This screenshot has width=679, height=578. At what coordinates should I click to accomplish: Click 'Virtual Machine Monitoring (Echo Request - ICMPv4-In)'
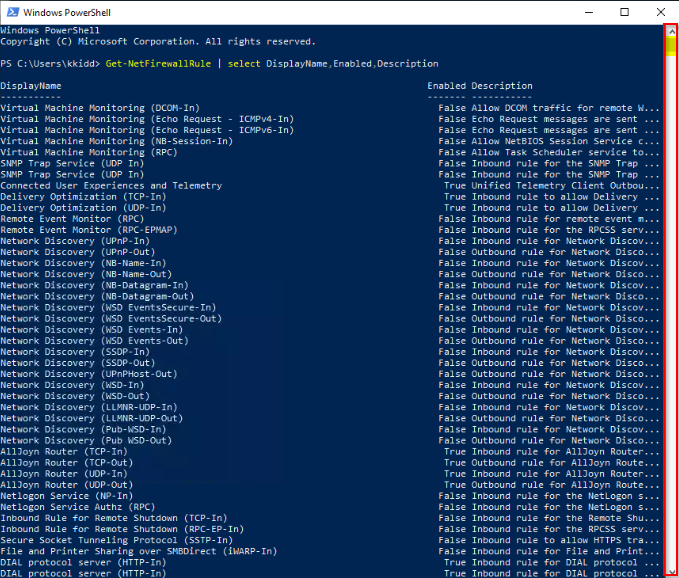147,119
